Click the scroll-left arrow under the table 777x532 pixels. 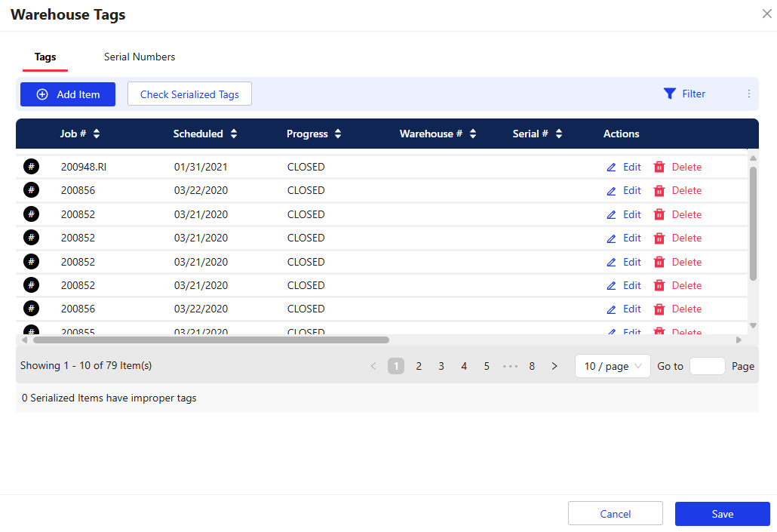coord(24,340)
